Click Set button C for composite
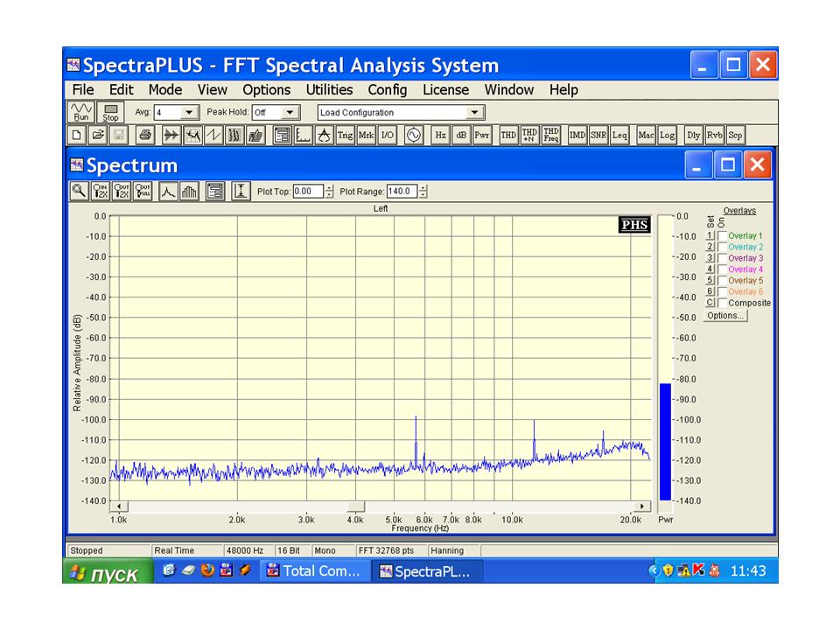The image size is (840, 630). (x=710, y=303)
